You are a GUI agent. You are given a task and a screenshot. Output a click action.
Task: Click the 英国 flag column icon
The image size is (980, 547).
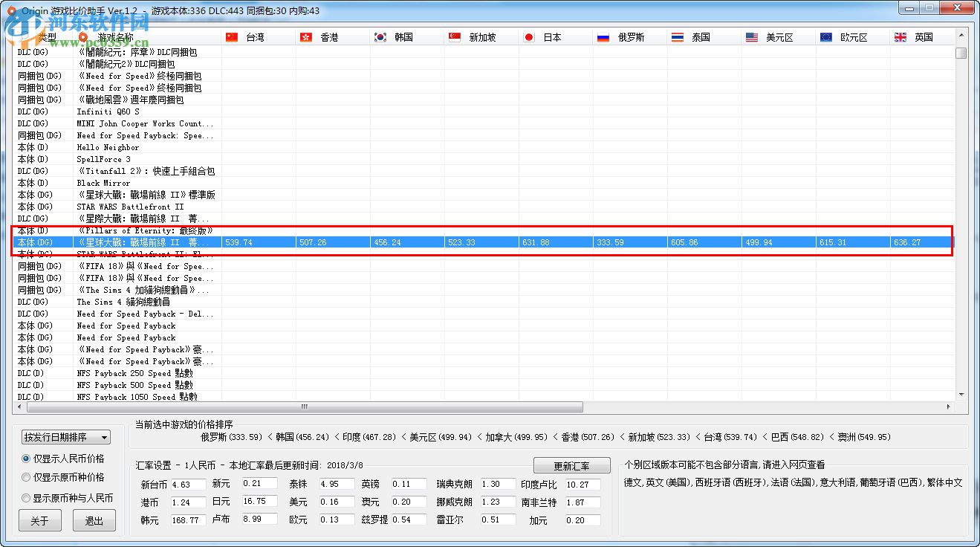[x=900, y=36]
